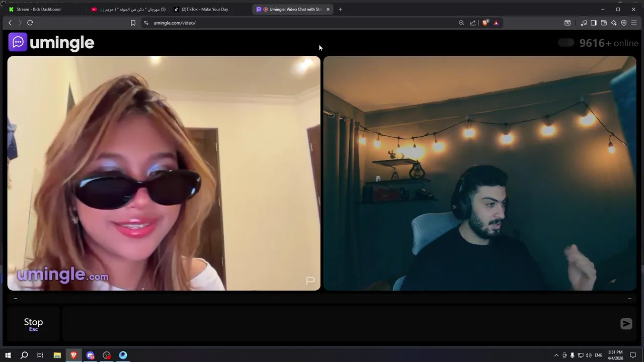The width and height of the screenshot is (644, 362).
Task: Open File Explorer from taskbar
Action: pyautogui.click(x=57, y=355)
